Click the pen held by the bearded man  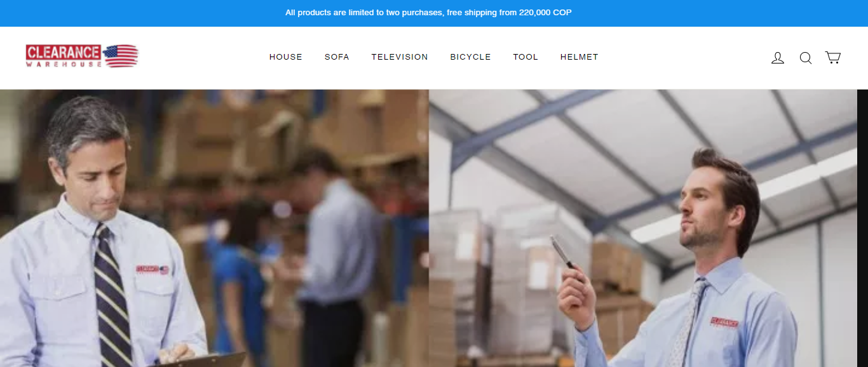562,251
